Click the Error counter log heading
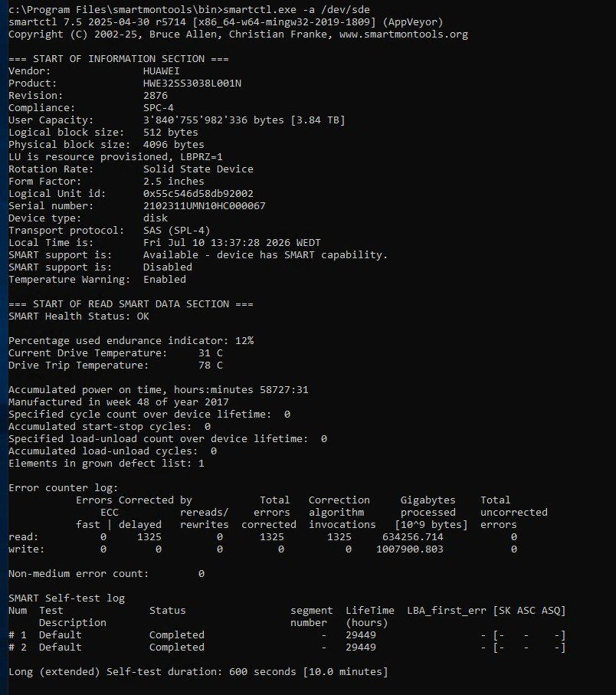This screenshot has height=695, width=616. coord(64,487)
